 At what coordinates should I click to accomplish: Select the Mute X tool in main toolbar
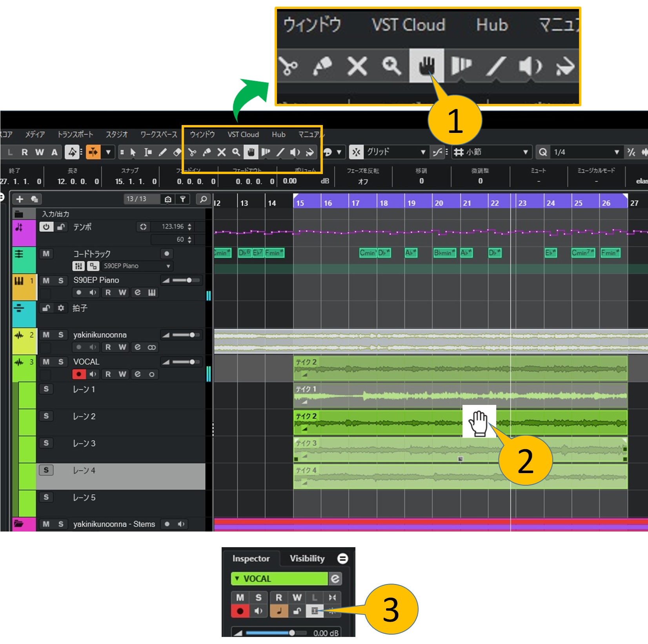tap(222, 152)
